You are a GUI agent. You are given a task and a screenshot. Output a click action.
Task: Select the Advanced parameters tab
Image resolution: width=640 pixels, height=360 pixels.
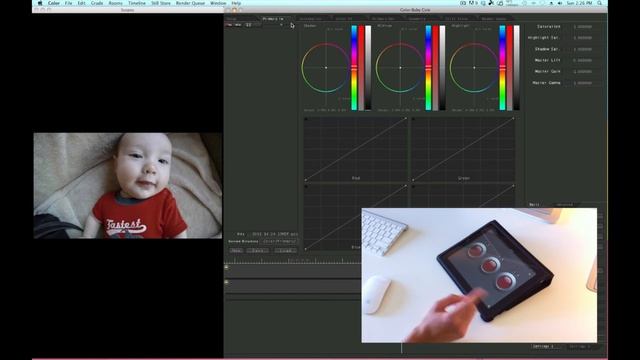(x=565, y=204)
